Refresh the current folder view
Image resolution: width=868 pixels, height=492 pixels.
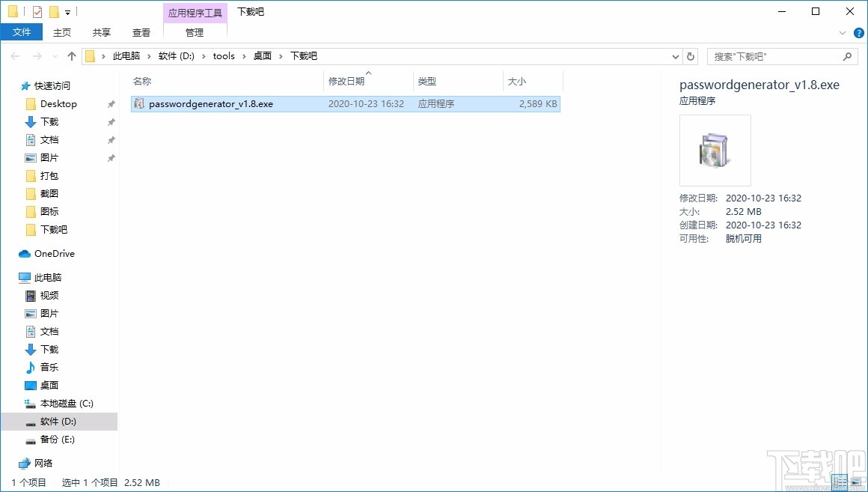691,56
